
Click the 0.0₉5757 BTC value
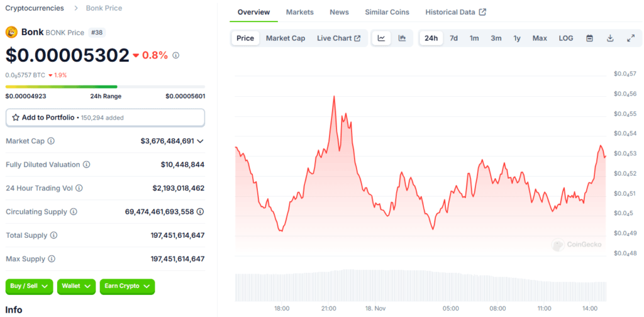tap(25, 75)
